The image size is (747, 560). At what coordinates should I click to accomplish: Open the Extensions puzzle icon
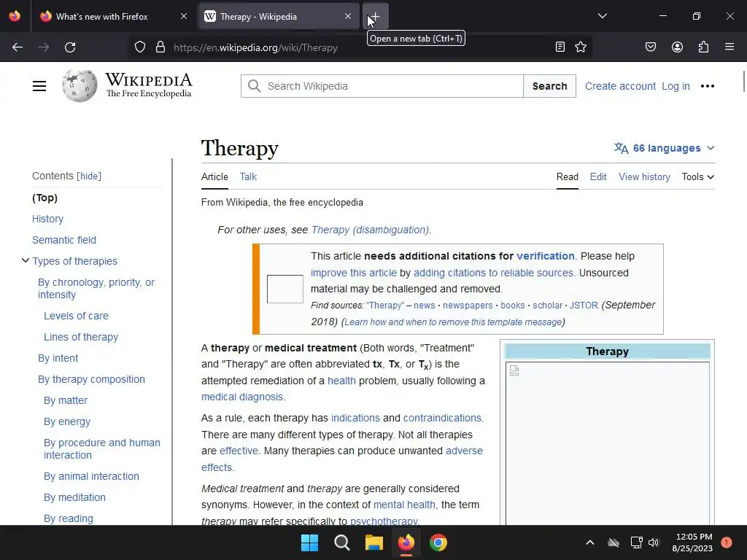[x=703, y=47]
